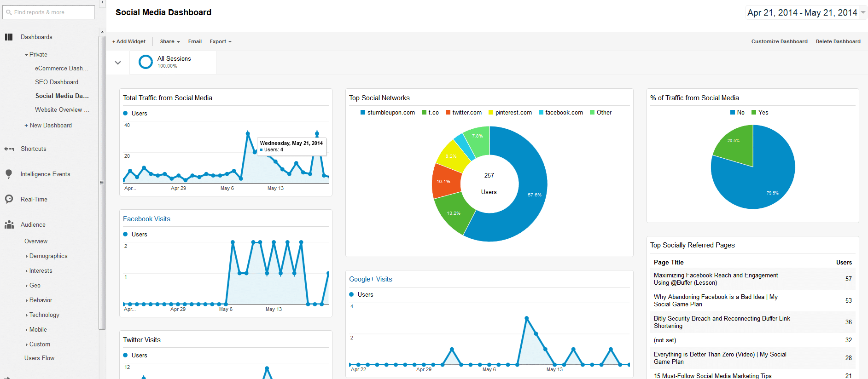
Task: Click the Yes legend swatch
Action: [x=754, y=112]
